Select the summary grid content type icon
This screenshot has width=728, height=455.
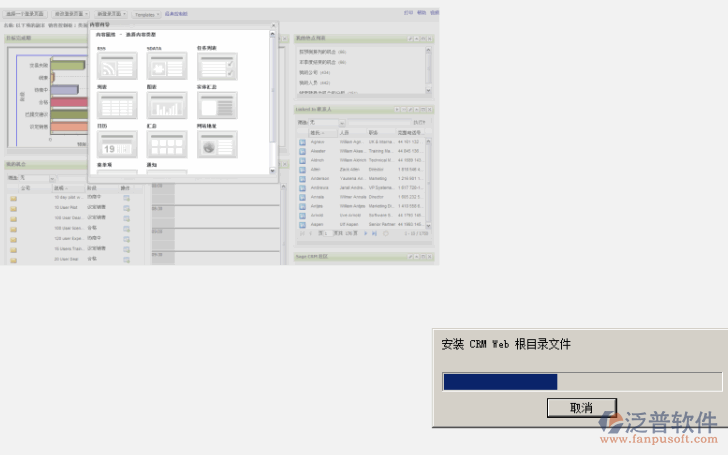[167, 144]
